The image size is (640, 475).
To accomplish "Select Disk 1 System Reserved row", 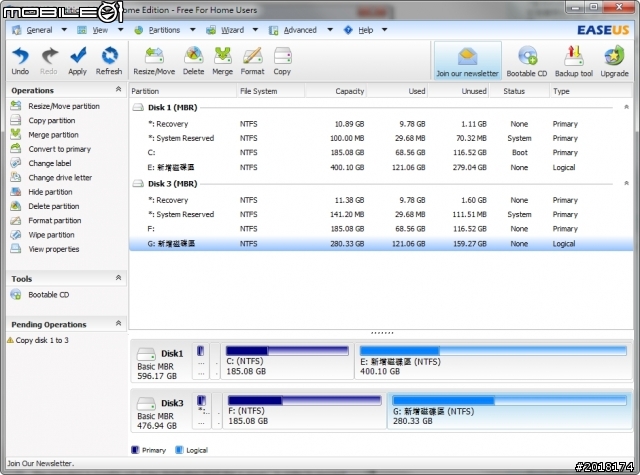I will coord(381,138).
